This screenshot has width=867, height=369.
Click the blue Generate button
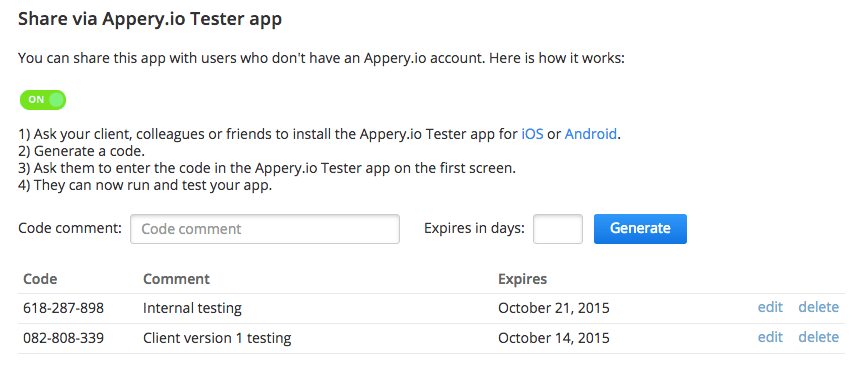[640, 228]
